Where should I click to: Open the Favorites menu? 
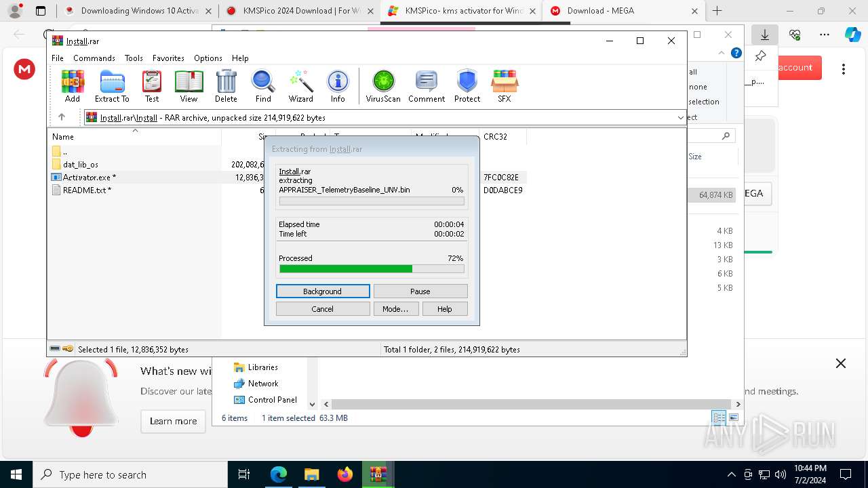coord(168,58)
